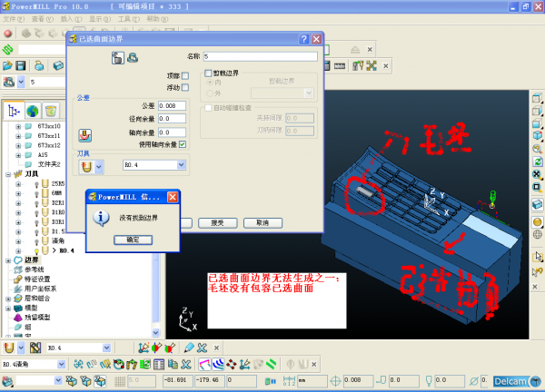
Task: Click the 公差 field showing 0.008
Action: (172, 105)
